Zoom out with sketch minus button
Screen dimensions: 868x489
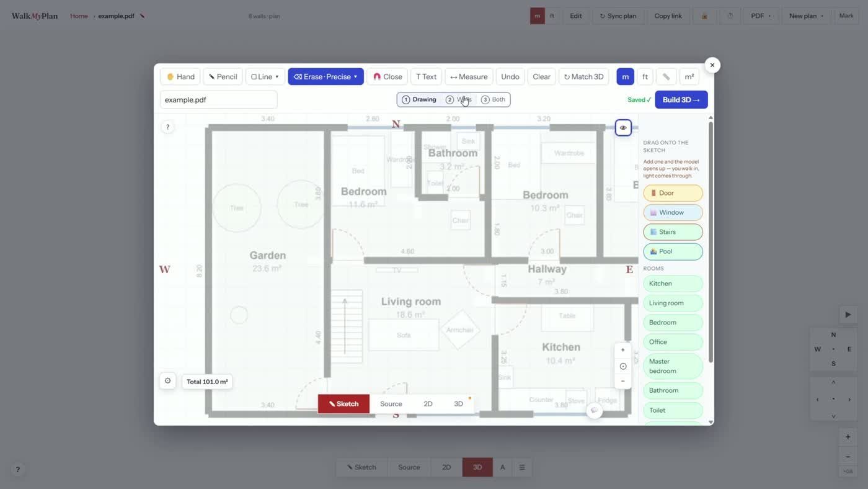coord(623,381)
